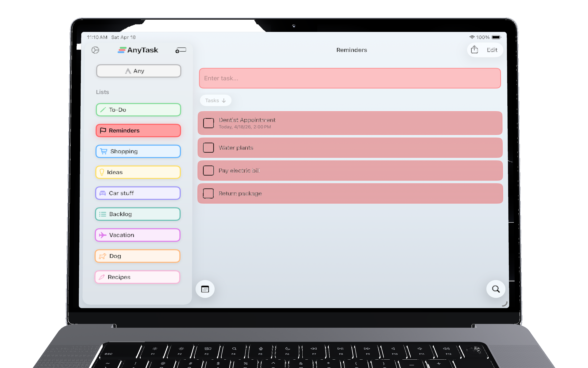Click the Wi-Fi status icon

[x=472, y=37]
